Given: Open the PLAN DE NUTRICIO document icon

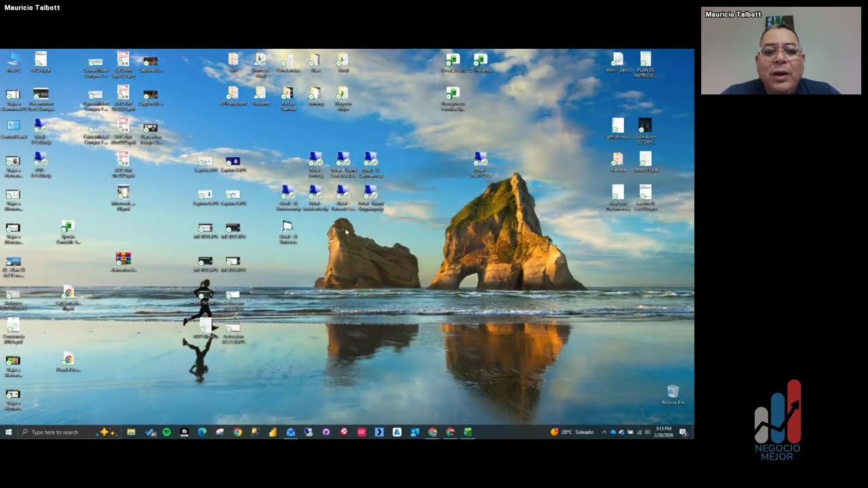Looking at the screenshot, I should pos(646,64).
